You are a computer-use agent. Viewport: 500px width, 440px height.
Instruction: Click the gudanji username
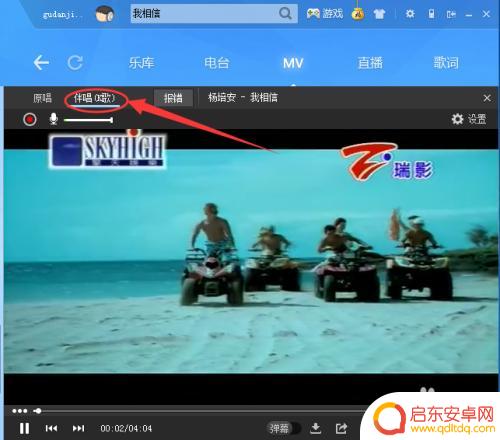[62, 15]
